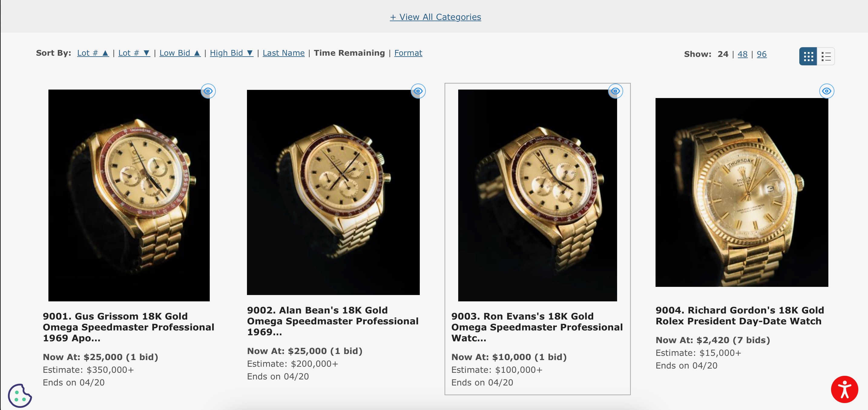The height and width of the screenshot is (410, 868).
Task: Sort by Low Bid ascending
Action: click(180, 53)
